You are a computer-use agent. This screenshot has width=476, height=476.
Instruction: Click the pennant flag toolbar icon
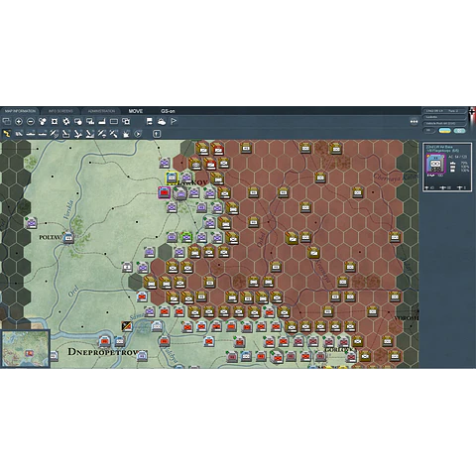(174, 122)
